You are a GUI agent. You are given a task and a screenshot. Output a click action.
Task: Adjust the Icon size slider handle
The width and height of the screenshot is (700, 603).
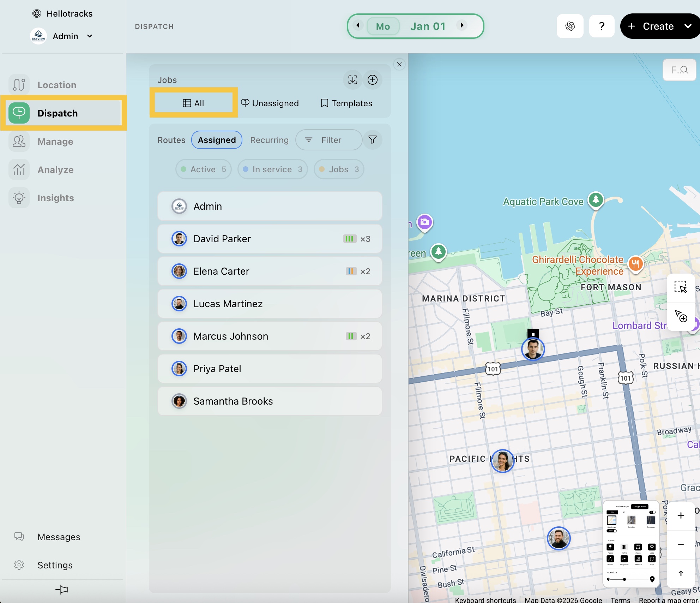pos(624,579)
